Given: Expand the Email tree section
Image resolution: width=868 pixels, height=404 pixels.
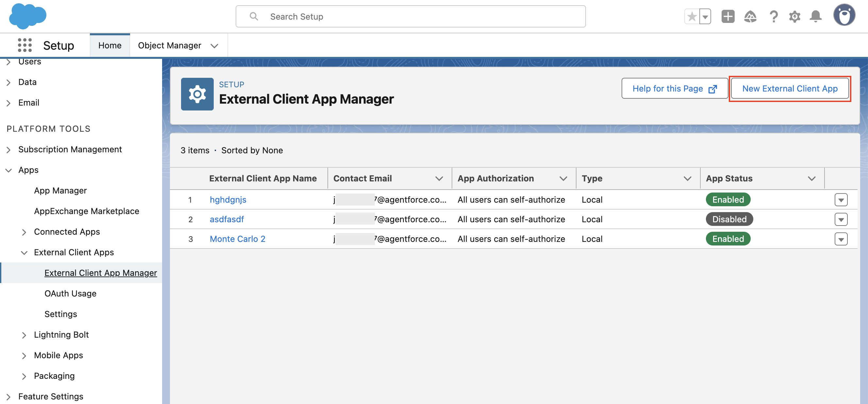Looking at the screenshot, I should click(8, 103).
